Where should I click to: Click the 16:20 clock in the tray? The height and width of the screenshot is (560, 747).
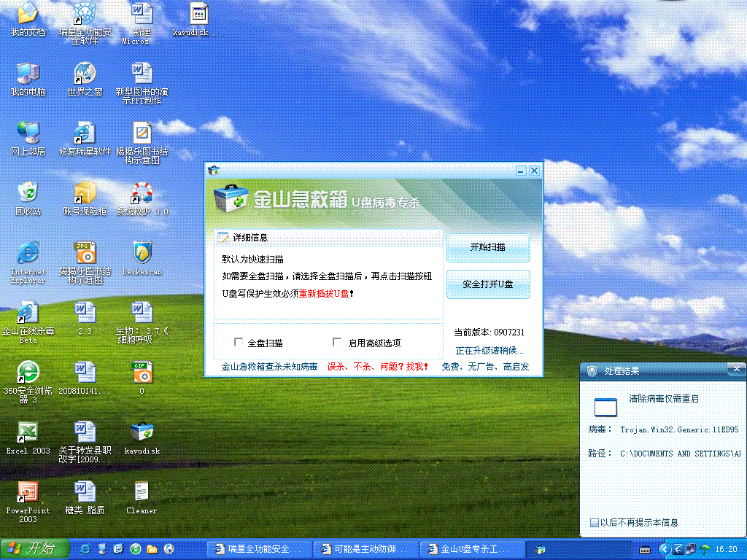coord(726,550)
